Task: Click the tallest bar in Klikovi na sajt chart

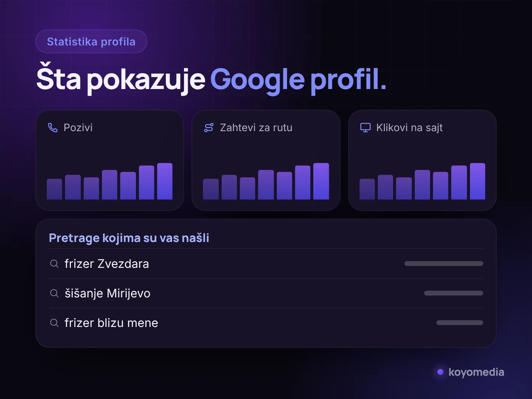Action: coord(477,181)
